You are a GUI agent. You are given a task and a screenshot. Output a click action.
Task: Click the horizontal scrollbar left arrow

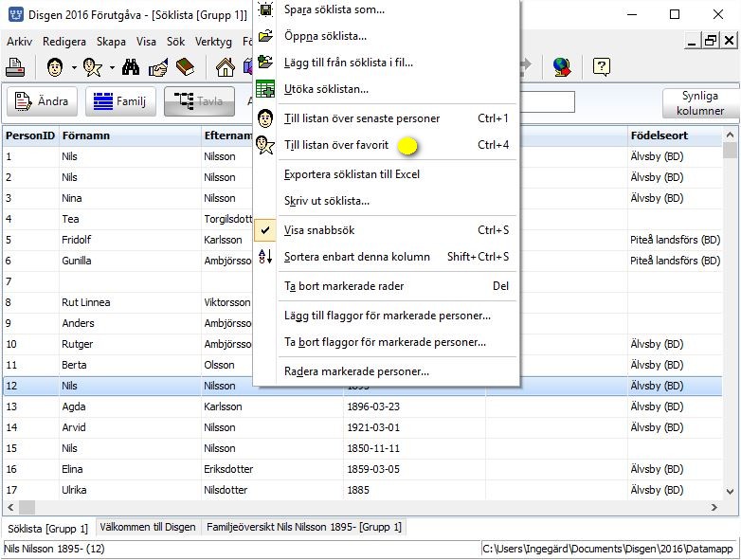coord(10,508)
